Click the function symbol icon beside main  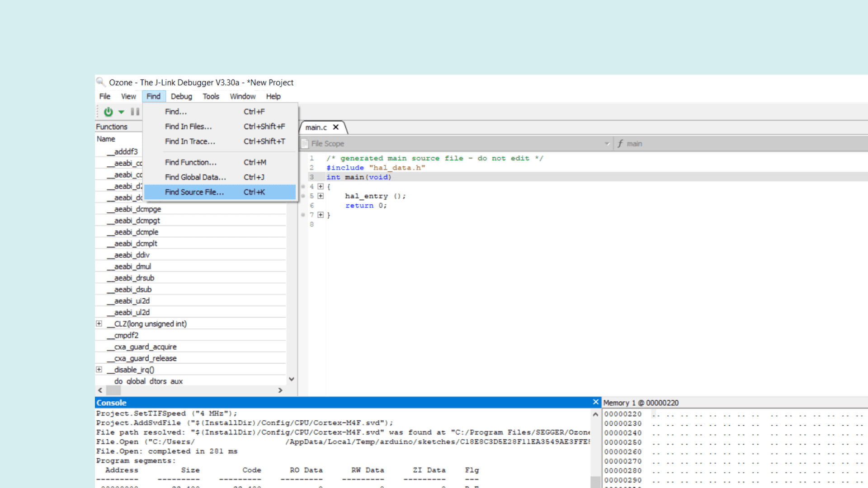(620, 144)
